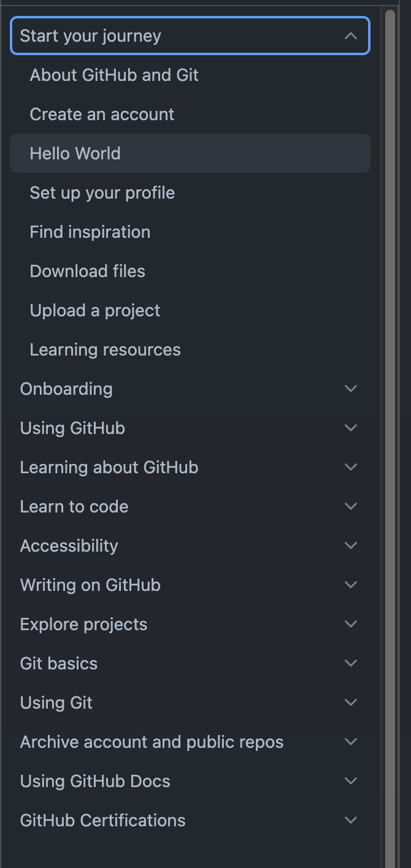Expand the GitHub Certifications chevron
Image resolution: width=411 pixels, height=868 pixels.
350,820
